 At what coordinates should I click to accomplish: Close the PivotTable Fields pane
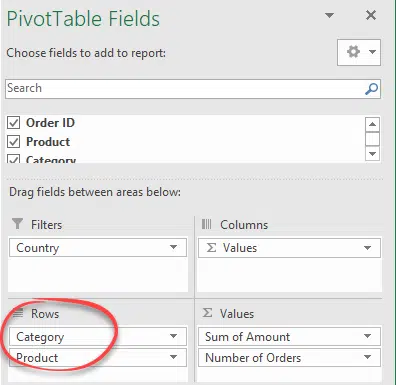coord(371,15)
